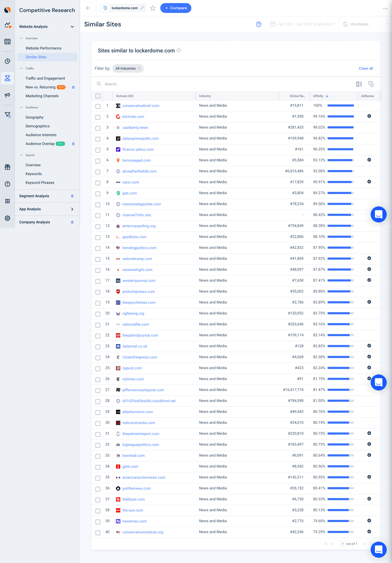The height and width of the screenshot is (563, 392).
Task: Expand the App Analysis section
Action: pyautogui.click(x=72, y=209)
